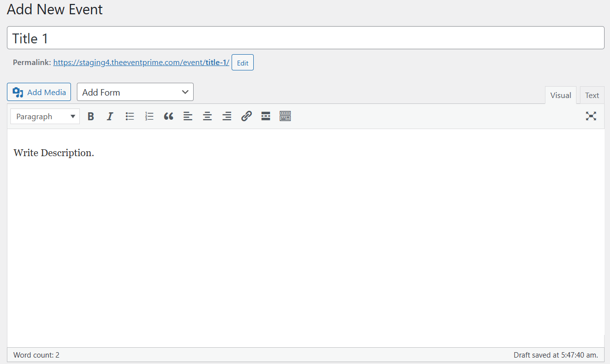Viewport: 610px width, 364px height.
Task: Switch to the Text editor tab
Action: [x=592, y=96]
